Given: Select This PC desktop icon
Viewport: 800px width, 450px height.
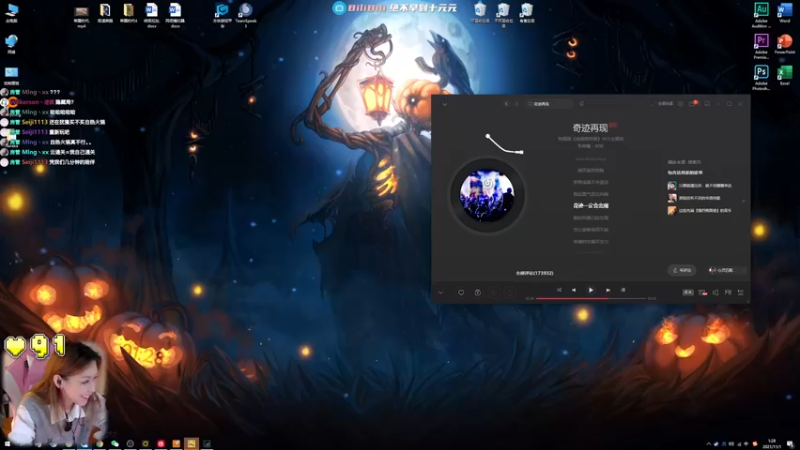Looking at the screenshot, I should pyautogui.click(x=11, y=13).
